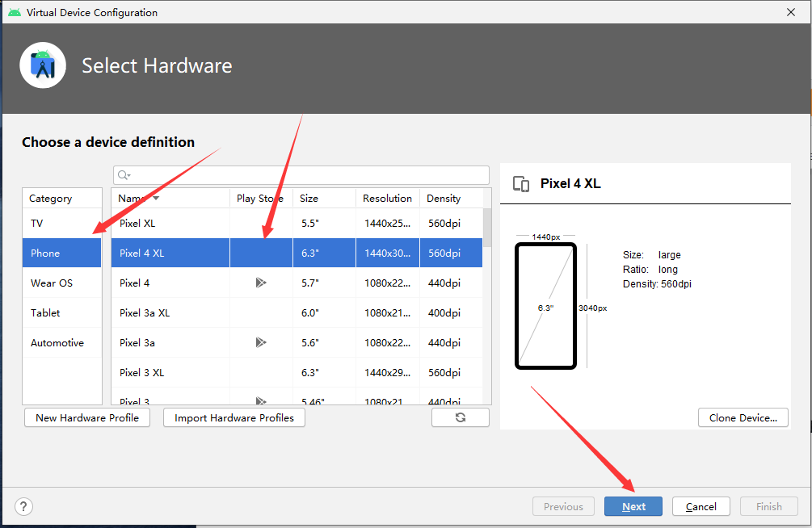Select the Pixel 4 device name
The width and height of the screenshot is (812, 528).
pyautogui.click(x=135, y=283)
